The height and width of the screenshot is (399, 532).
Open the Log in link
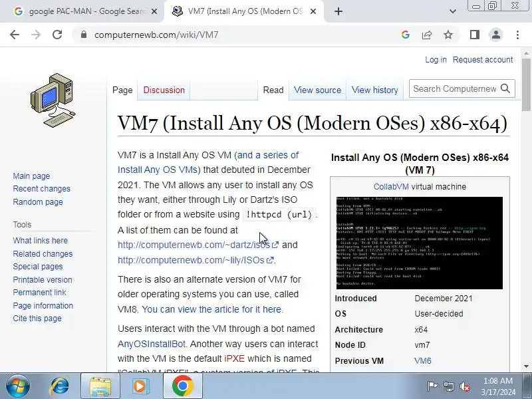(436, 60)
